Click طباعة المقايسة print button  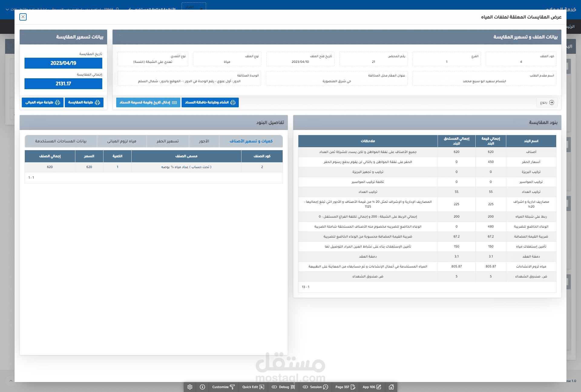(84, 102)
